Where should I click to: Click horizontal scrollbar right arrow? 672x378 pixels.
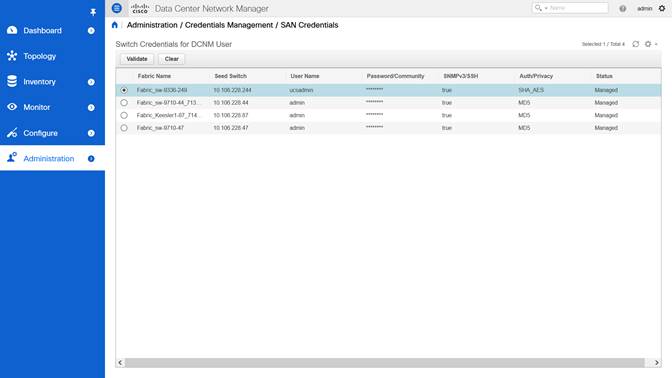click(x=657, y=363)
